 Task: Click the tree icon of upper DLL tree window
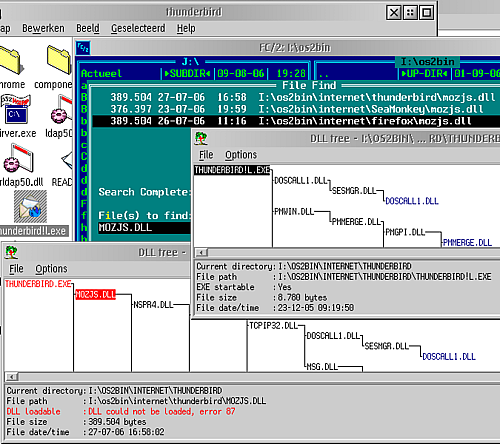(201, 138)
